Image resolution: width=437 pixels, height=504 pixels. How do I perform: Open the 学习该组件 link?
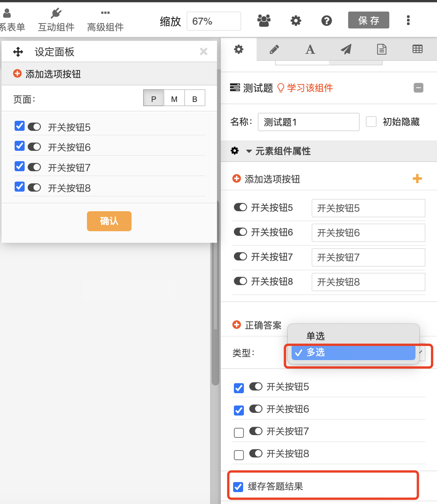pos(310,88)
